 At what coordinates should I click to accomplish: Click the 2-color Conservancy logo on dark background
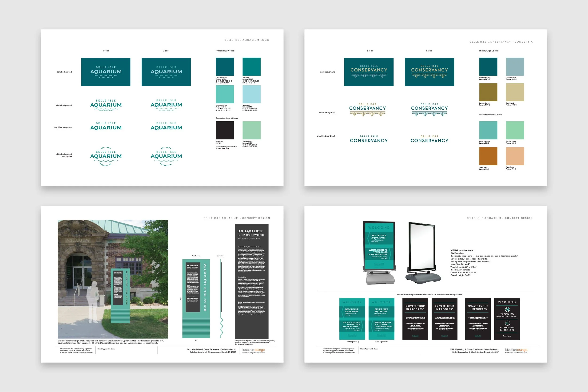coord(369,72)
